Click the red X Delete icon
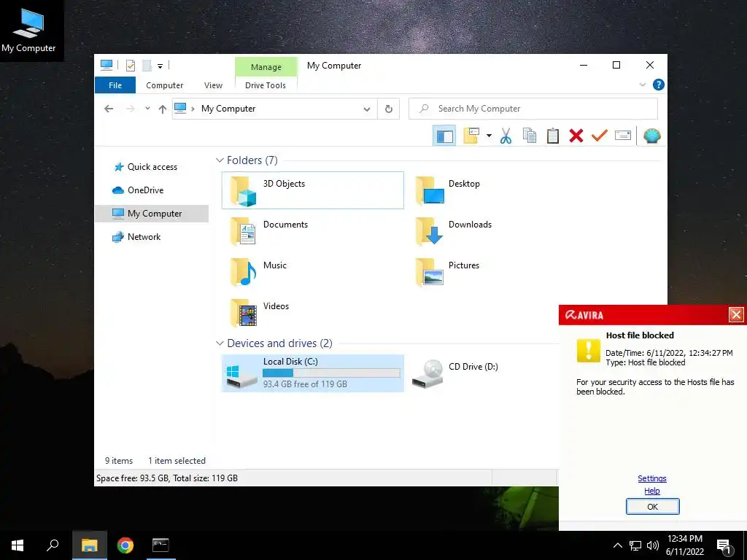 pos(576,136)
